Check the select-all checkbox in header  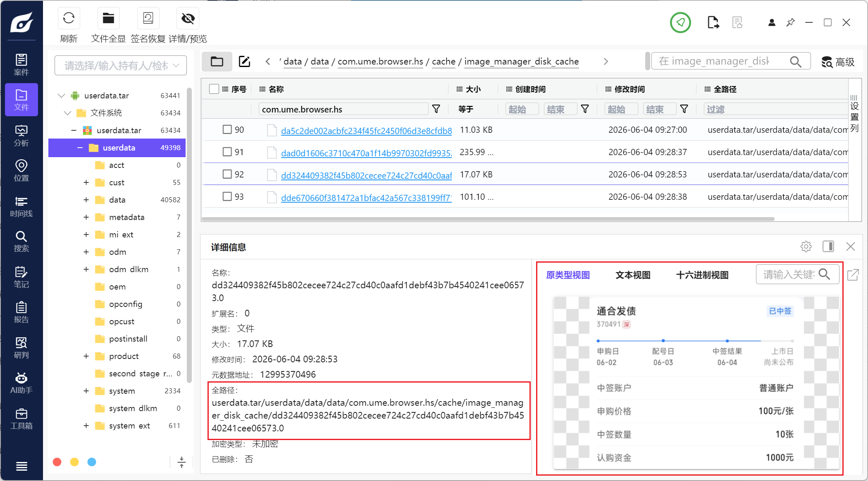[214, 89]
